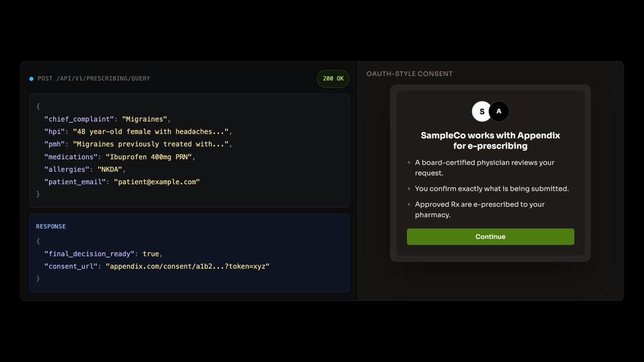Click the "medications" key

70,157
